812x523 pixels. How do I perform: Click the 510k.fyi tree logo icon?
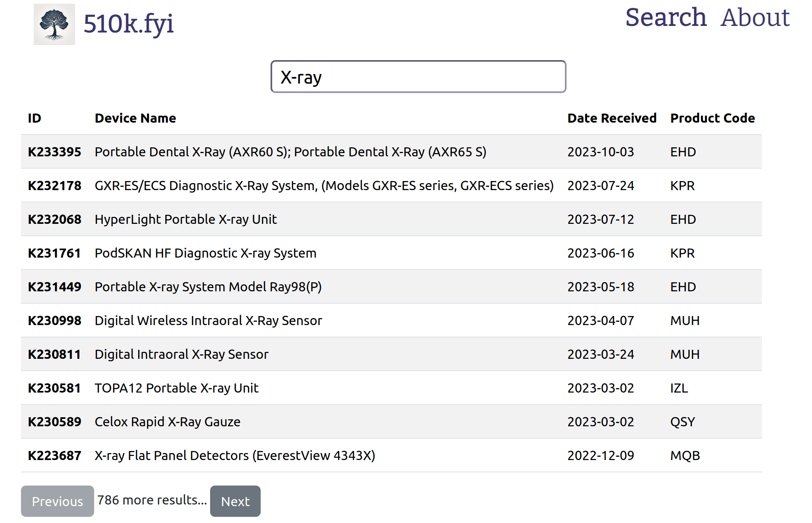(x=54, y=24)
